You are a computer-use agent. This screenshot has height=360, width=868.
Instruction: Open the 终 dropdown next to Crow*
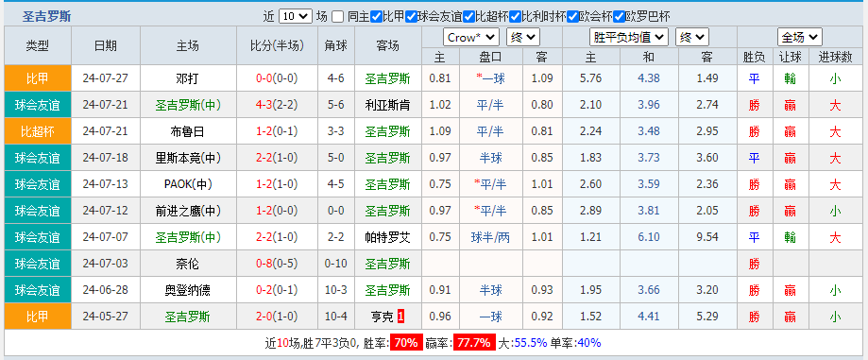523,38
